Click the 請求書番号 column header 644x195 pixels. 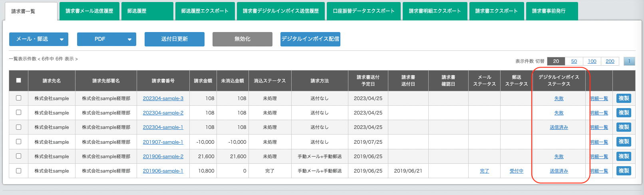163,81
